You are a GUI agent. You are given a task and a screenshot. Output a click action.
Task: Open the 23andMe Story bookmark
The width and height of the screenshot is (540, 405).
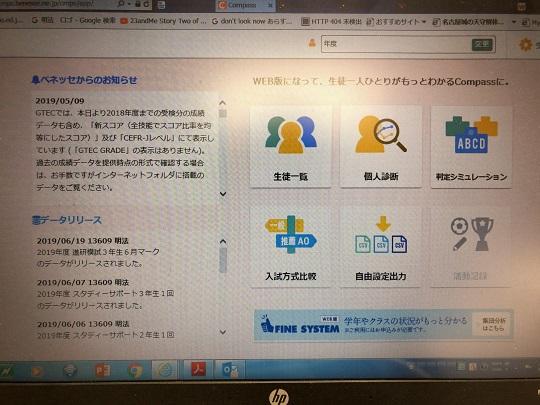click(x=164, y=21)
